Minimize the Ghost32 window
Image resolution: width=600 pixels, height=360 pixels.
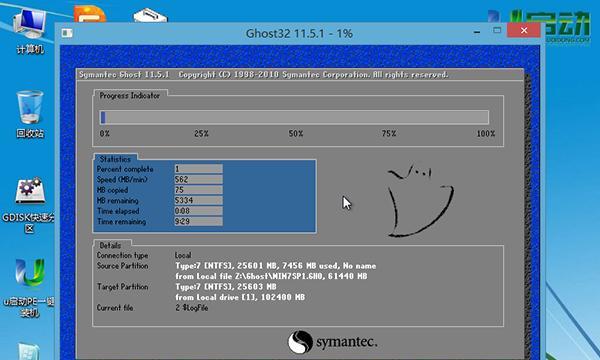(477, 32)
